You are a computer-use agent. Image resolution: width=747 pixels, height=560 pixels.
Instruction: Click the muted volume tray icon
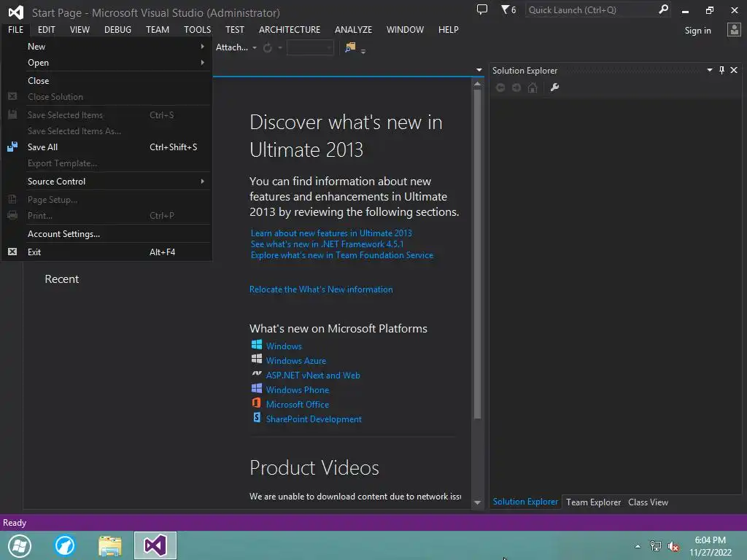(x=673, y=547)
